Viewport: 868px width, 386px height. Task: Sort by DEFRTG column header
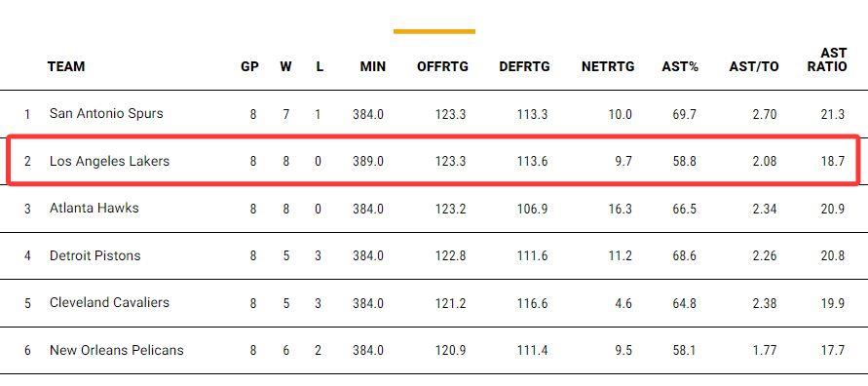524,67
